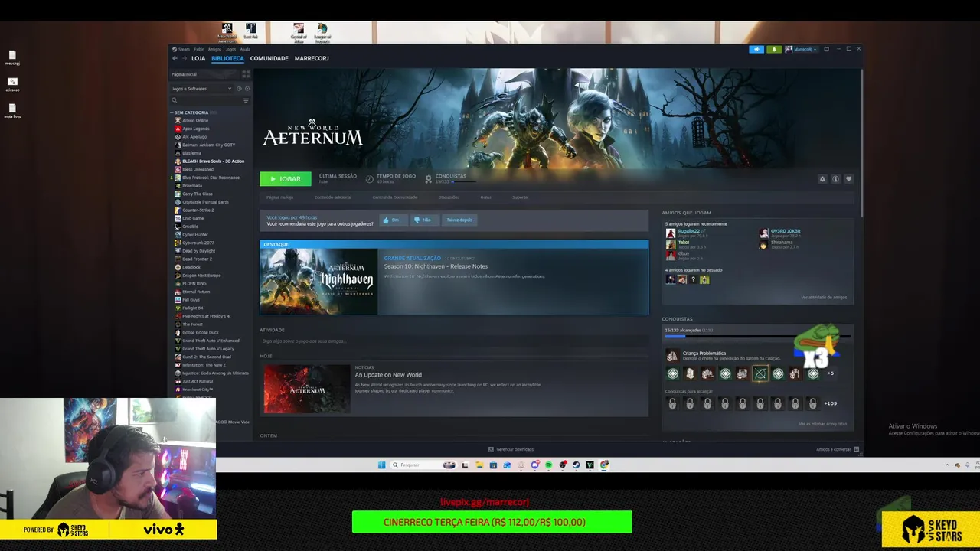The width and height of the screenshot is (980, 551).
Task: Open MARRECORJ profile tab
Action: tap(312, 58)
